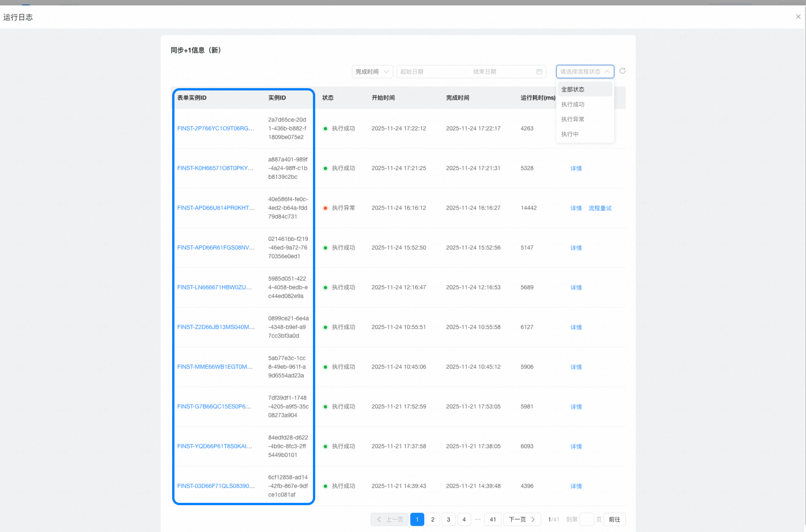Click the page number jump input
This screenshot has height=532, width=806.
[587, 520]
